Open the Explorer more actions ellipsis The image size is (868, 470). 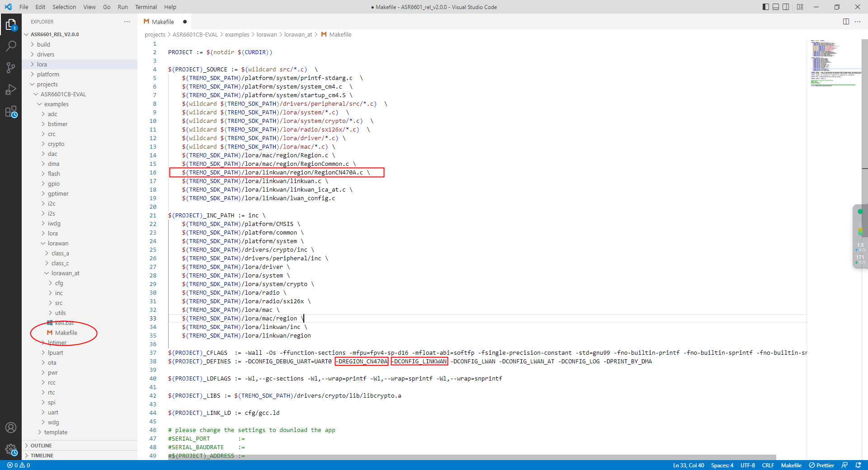[127, 22]
